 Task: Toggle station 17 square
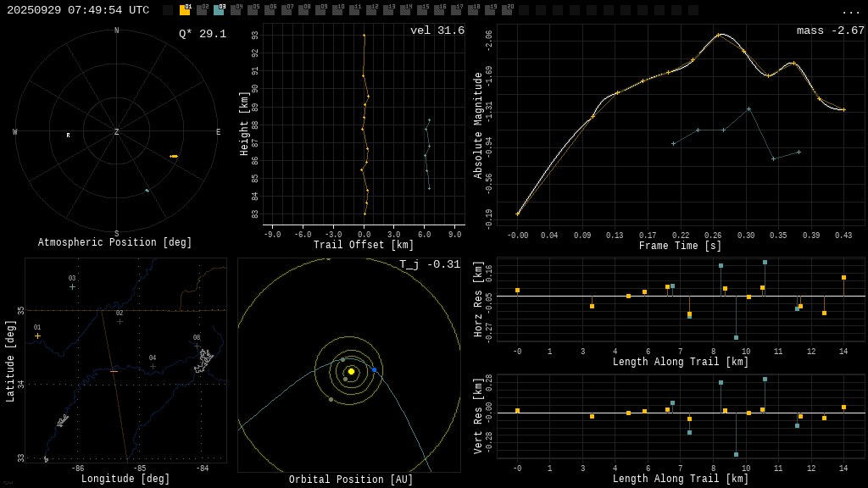455,10
